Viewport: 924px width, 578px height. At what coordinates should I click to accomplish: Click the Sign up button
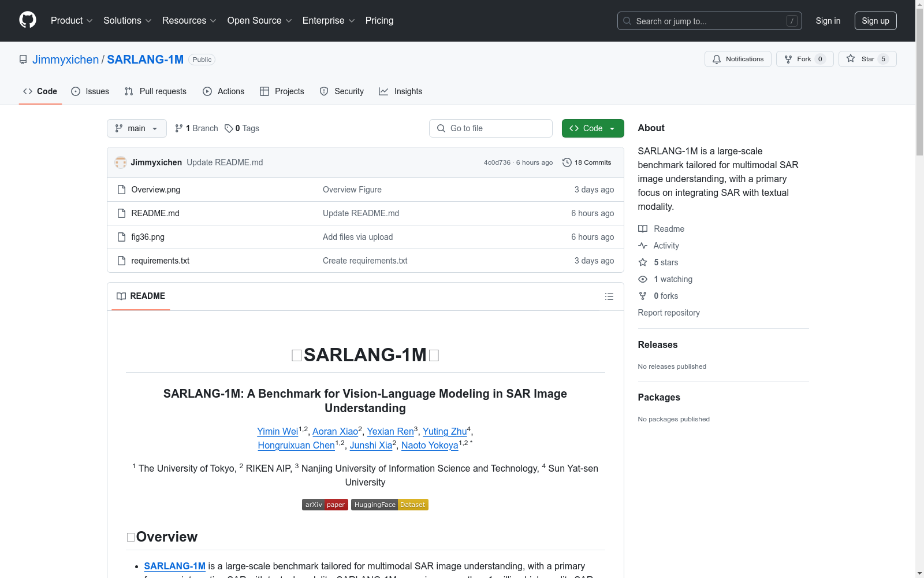[x=875, y=21]
